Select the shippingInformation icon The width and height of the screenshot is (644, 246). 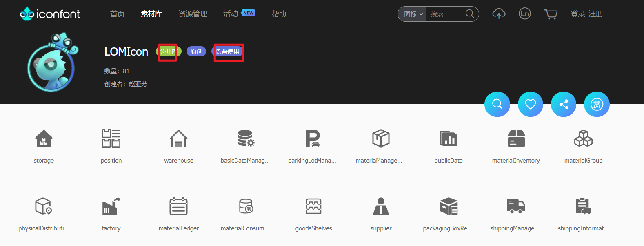(x=583, y=206)
